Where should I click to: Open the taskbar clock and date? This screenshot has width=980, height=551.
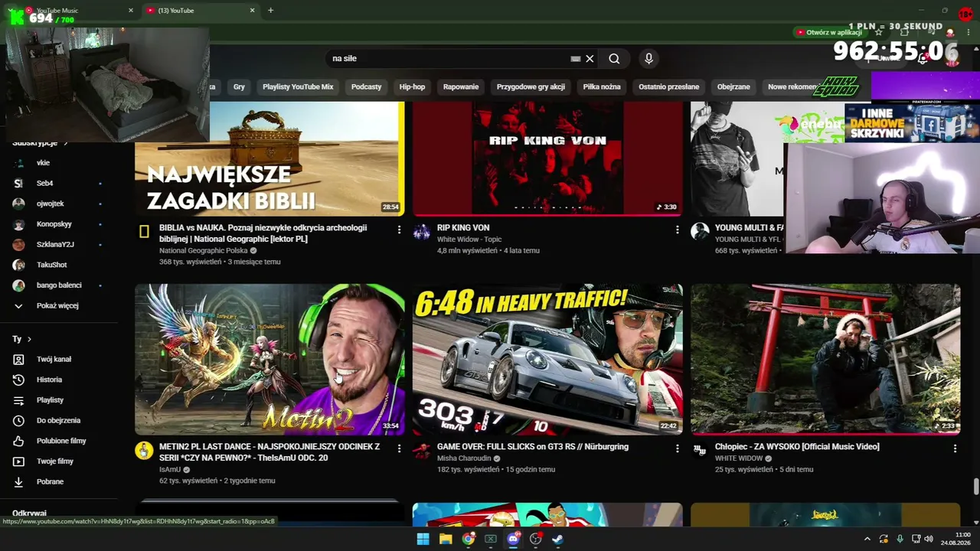[957, 539]
